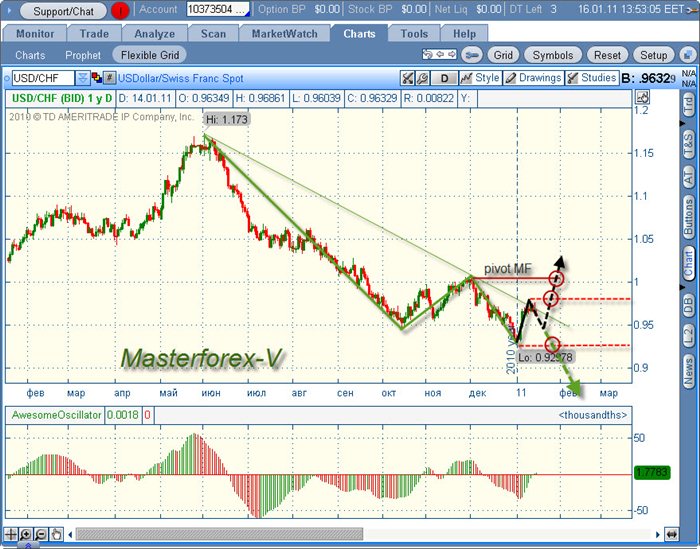Click the Hi: 1.173 price bubble
This screenshot has width=700, height=549.
point(226,120)
